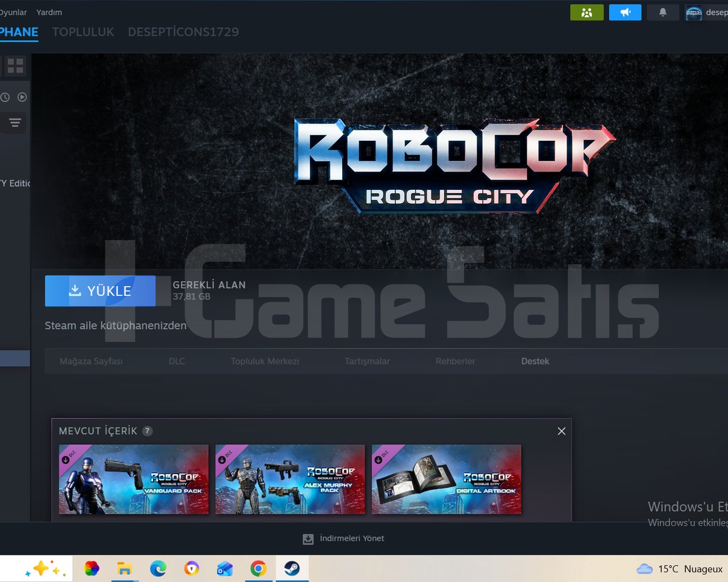
Task: Open the Oyunlar menu
Action: [x=13, y=12]
